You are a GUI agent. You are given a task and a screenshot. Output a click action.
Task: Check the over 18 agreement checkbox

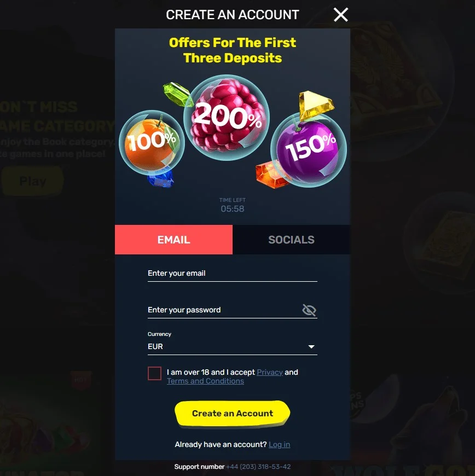154,373
